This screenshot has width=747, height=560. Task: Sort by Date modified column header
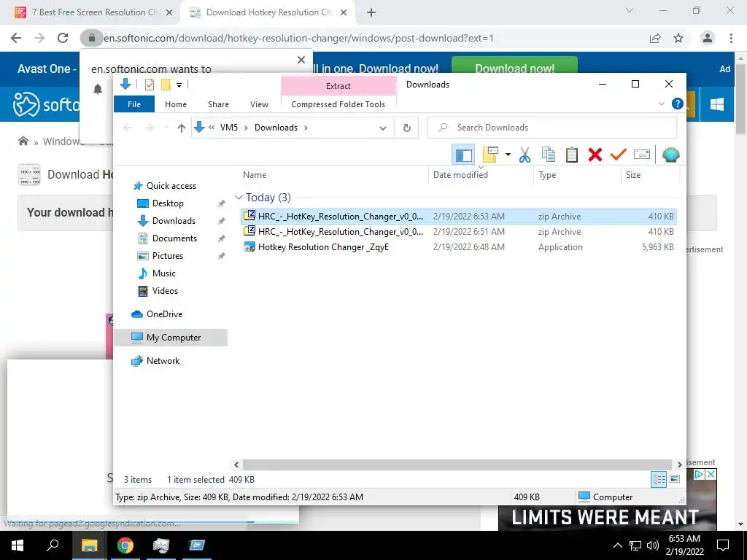tap(460, 175)
